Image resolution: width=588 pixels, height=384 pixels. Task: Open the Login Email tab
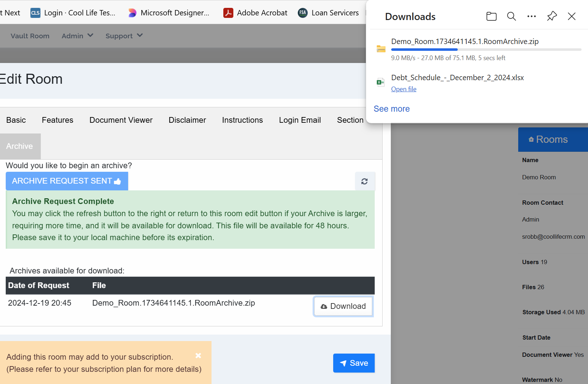pyautogui.click(x=300, y=120)
